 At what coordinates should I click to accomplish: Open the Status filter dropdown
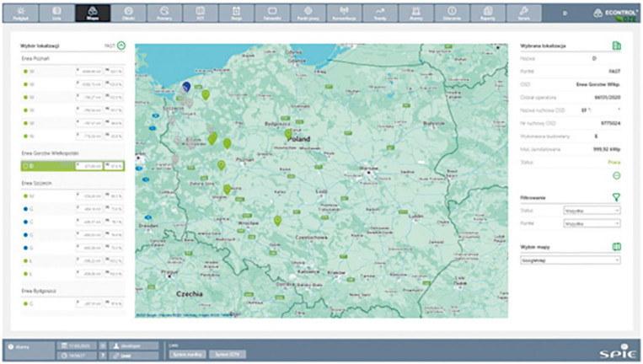592,211
